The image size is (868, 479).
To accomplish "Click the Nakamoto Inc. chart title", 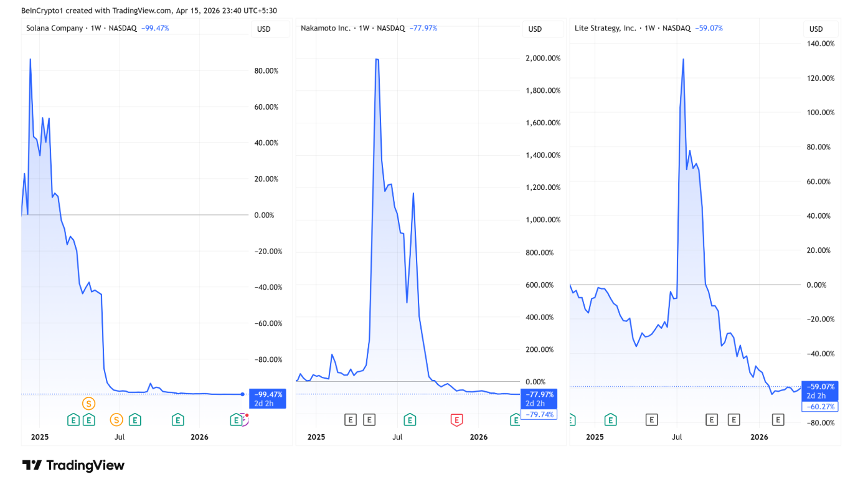I will [326, 28].
